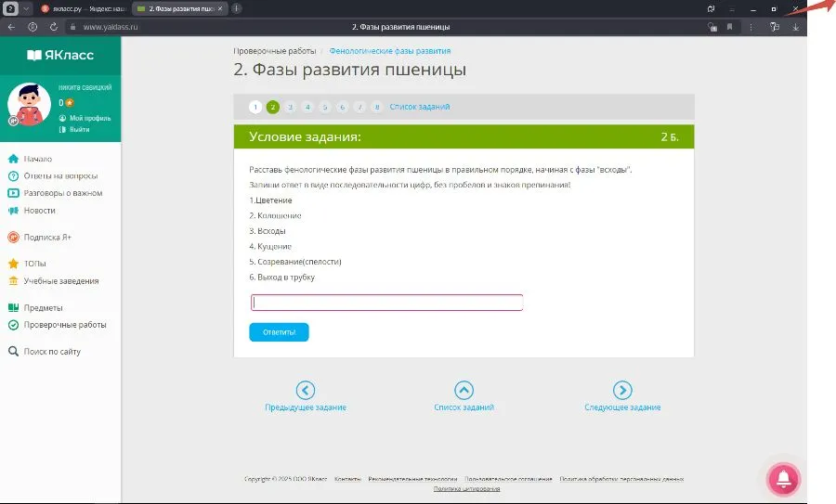This screenshot has width=836, height=504.
Task: Reload the page with the refresh icon
Action: point(53,27)
